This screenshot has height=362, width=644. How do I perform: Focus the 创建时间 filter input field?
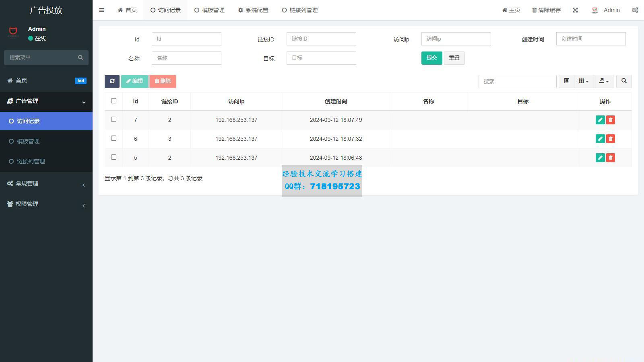591,39
